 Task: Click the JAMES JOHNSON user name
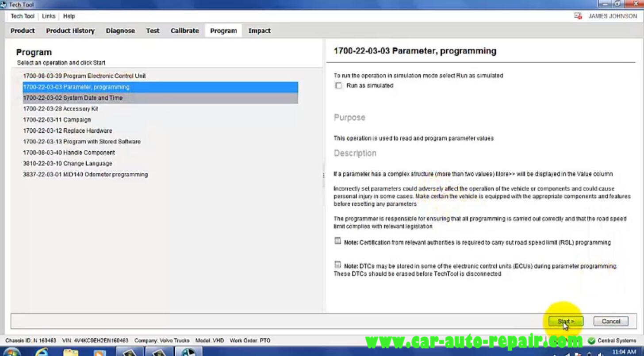tap(613, 16)
